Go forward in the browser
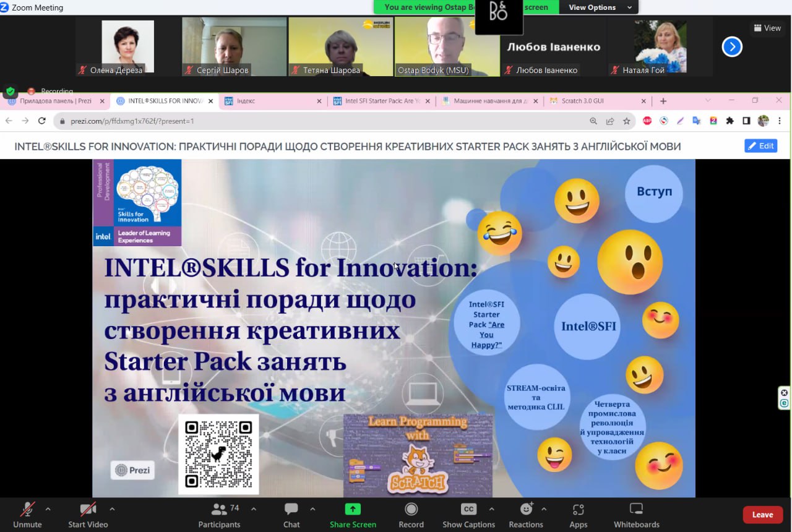Viewport: 792px width, 532px height. 25,121
